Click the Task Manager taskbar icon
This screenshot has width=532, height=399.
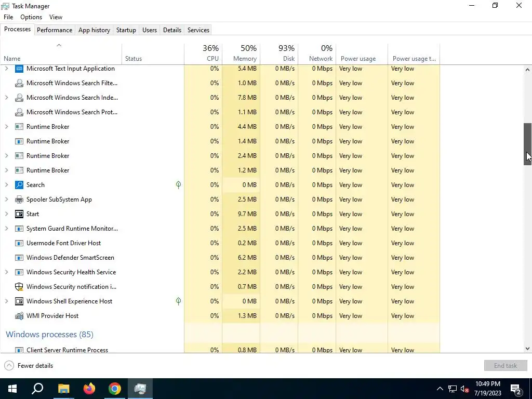(x=140, y=389)
